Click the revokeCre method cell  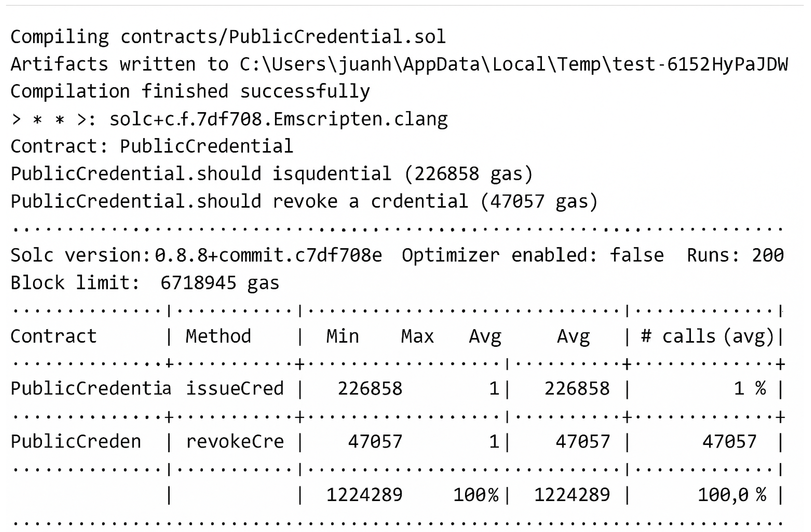coord(235,442)
